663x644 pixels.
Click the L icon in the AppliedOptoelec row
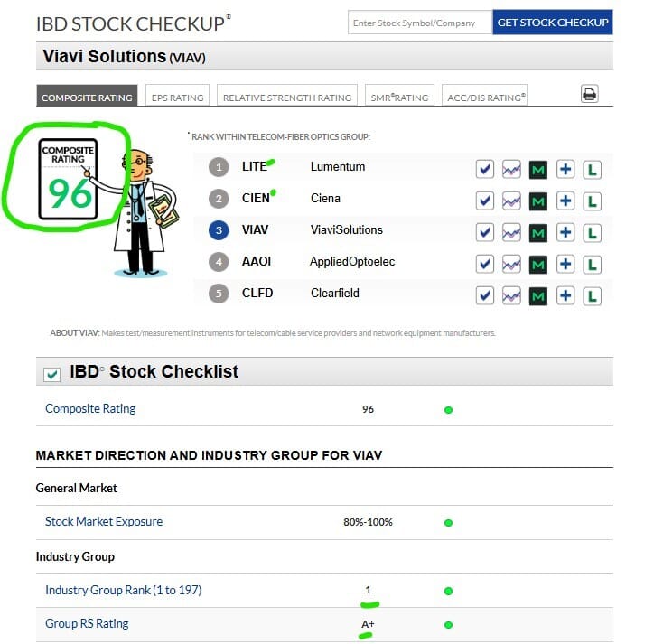coord(592,265)
